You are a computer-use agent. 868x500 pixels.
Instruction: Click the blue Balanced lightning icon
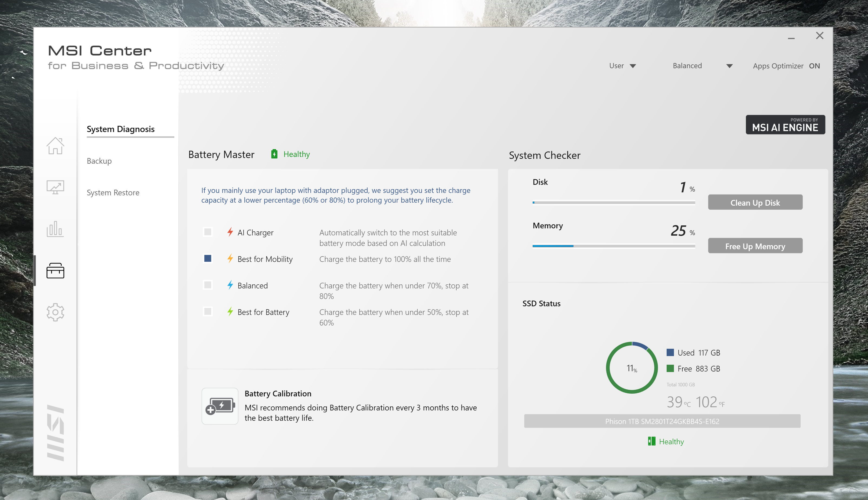[x=230, y=285]
